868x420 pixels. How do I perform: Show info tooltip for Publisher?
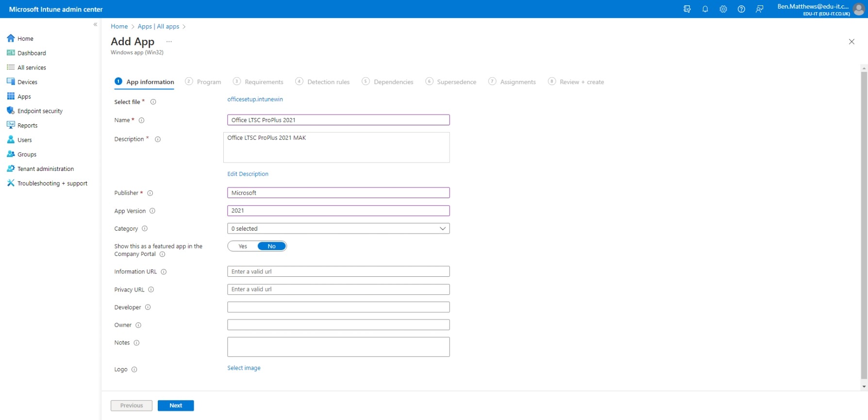coord(150,193)
